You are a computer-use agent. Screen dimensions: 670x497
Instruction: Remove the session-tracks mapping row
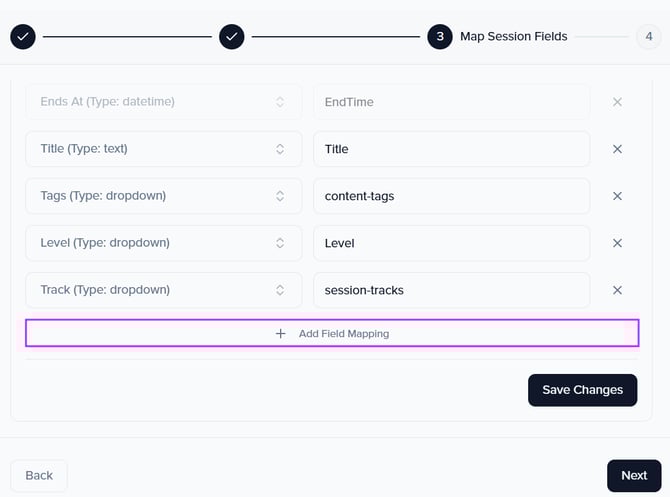(617, 290)
